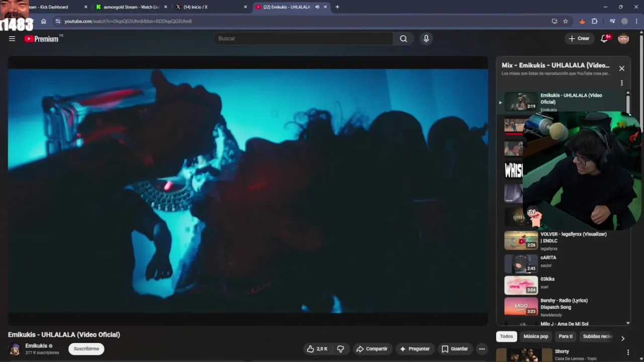Screen dimensions: 644x362
Task: Switch to Kick Dashboard browser tab
Action: click(50, 7)
